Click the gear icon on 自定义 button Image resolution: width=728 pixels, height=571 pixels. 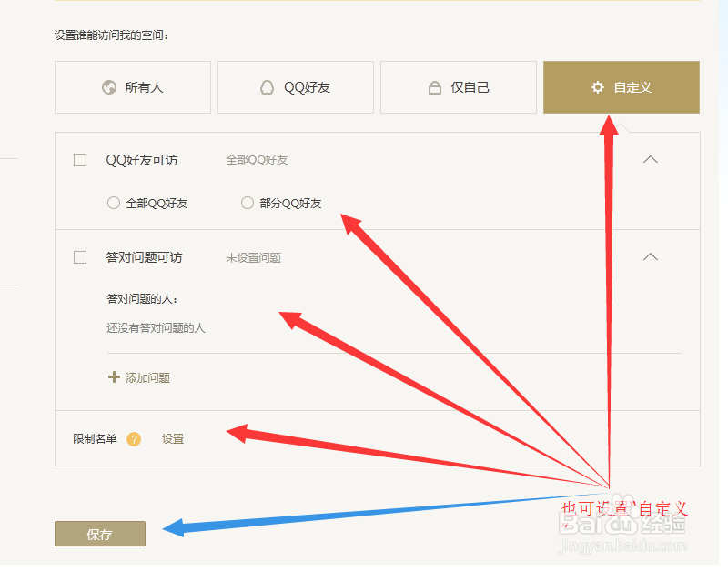pos(597,87)
